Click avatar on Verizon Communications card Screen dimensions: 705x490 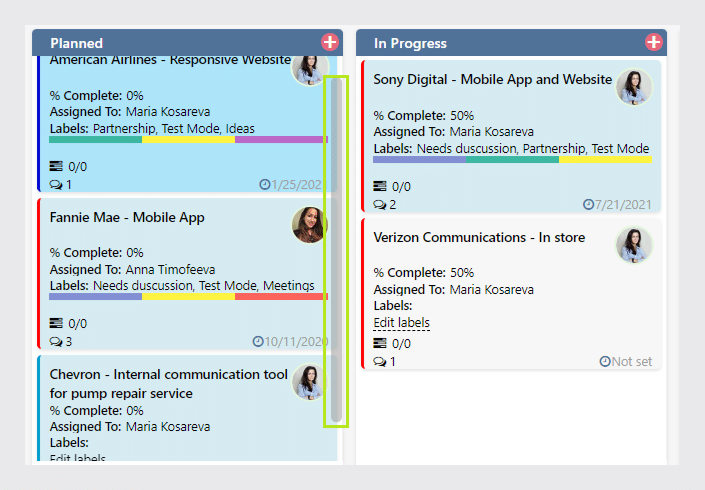634,245
